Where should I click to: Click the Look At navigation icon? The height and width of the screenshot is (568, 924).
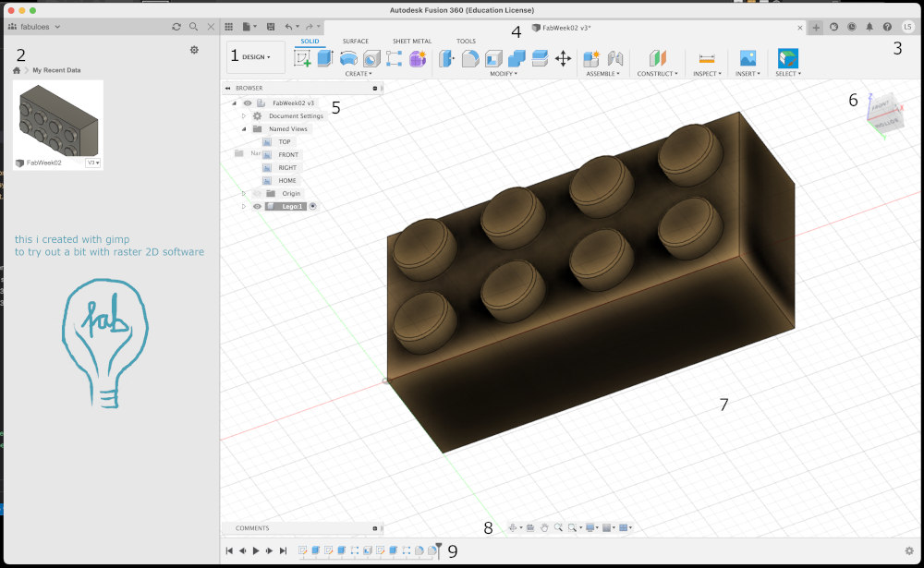pos(529,527)
